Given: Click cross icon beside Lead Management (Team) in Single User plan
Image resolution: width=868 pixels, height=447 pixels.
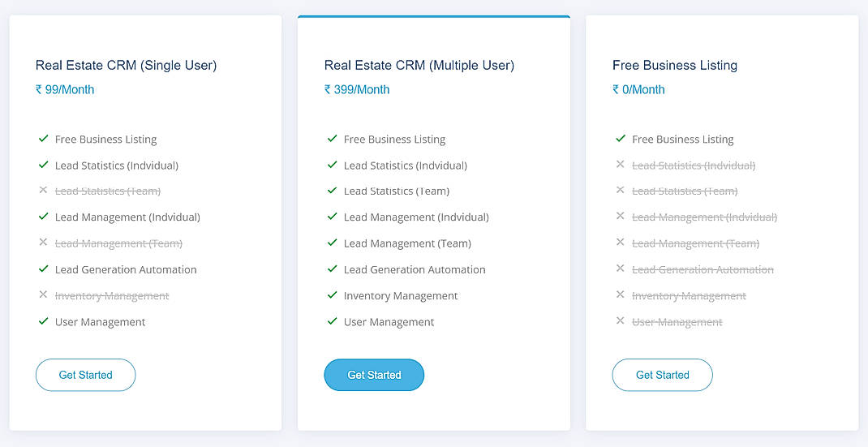Looking at the screenshot, I should (43, 242).
